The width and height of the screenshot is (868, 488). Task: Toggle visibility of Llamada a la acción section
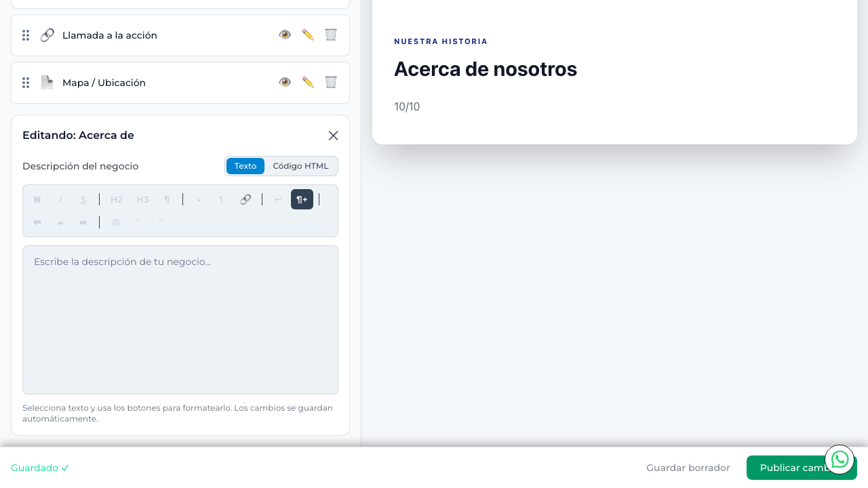coord(285,35)
